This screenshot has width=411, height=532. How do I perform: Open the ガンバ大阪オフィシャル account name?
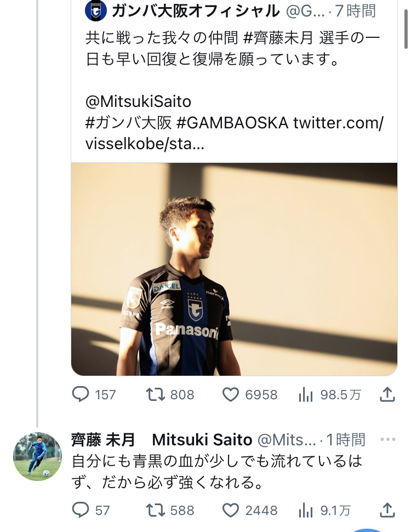pyautogui.click(x=195, y=10)
